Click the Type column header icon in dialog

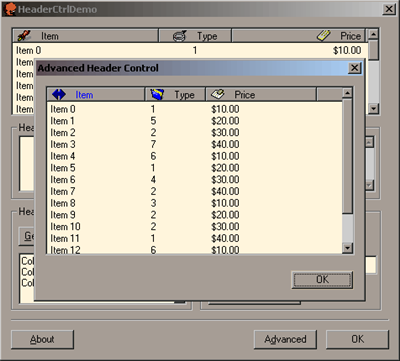[x=157, y=95]
